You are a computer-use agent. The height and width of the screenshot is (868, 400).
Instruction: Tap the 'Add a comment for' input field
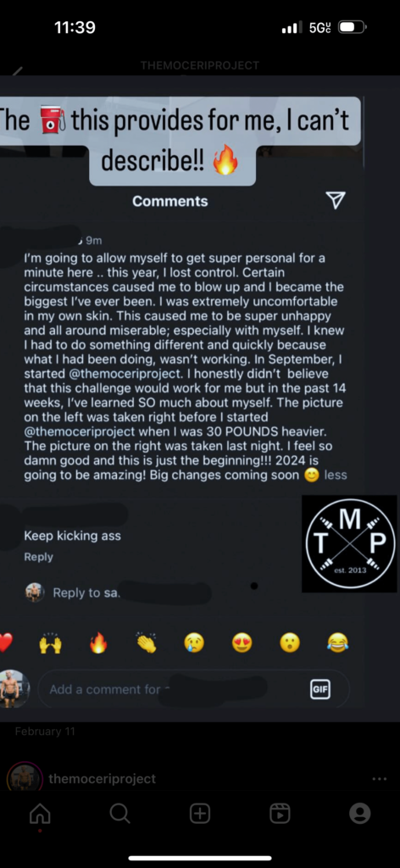click(x=193, y=689)
